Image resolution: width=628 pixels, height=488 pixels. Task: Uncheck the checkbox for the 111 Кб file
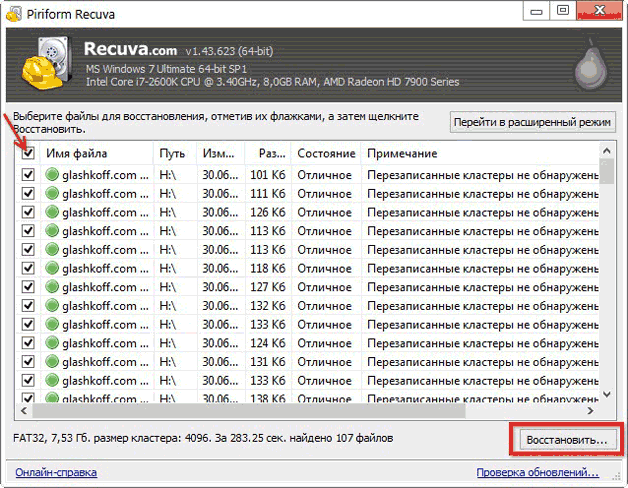(28, 194)
